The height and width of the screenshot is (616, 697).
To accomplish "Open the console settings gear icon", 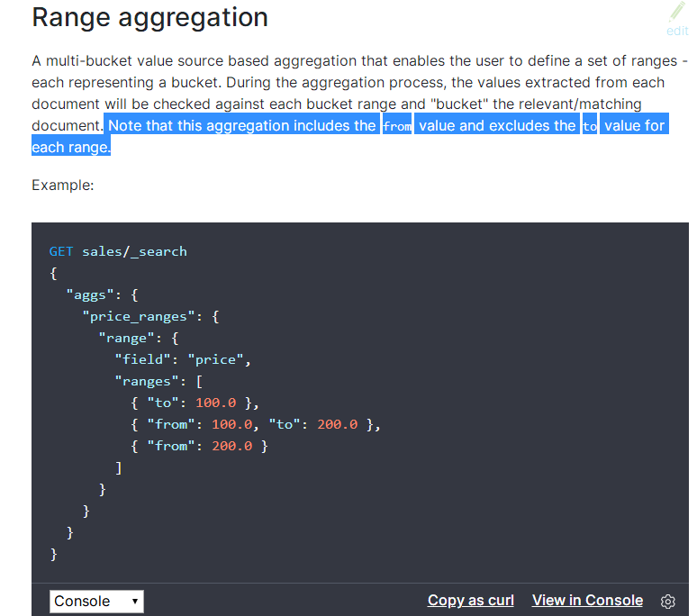I will [x=667, y=601].
